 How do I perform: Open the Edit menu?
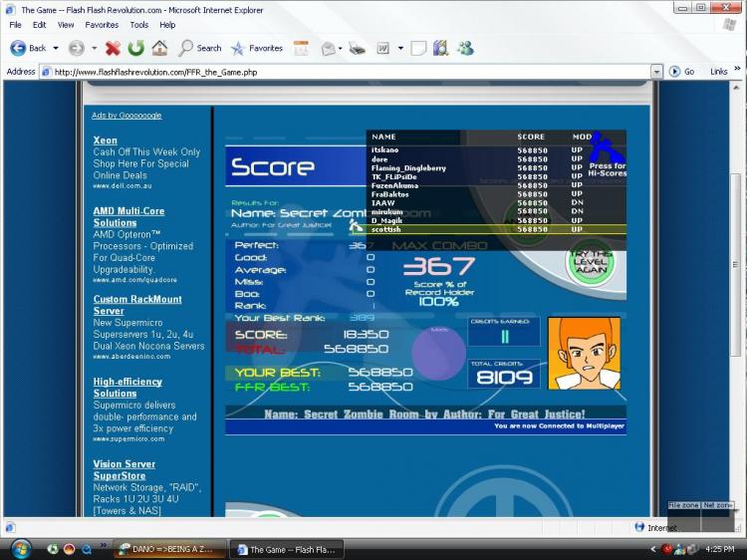click(x=39, y=25)
